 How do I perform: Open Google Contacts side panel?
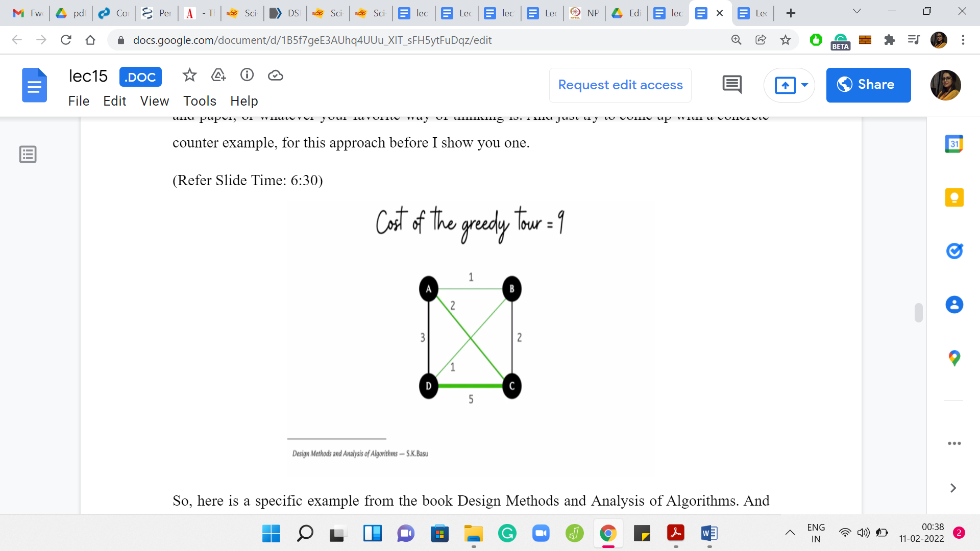954,305
